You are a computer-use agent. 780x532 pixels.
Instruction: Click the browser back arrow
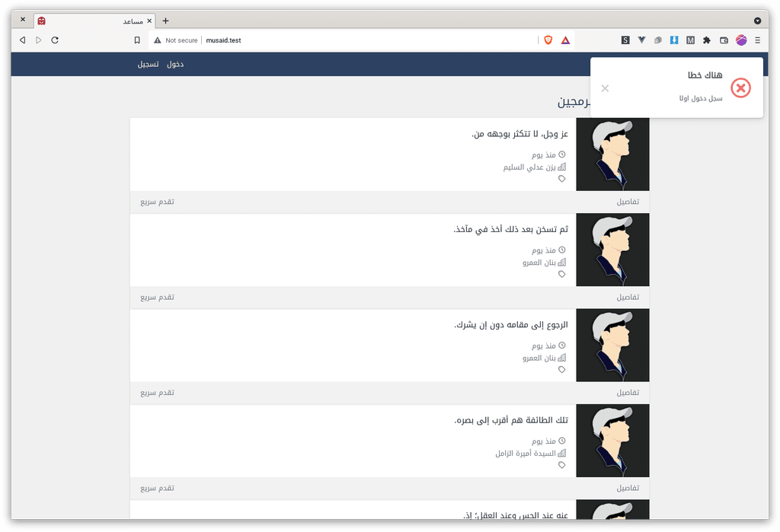22,40
